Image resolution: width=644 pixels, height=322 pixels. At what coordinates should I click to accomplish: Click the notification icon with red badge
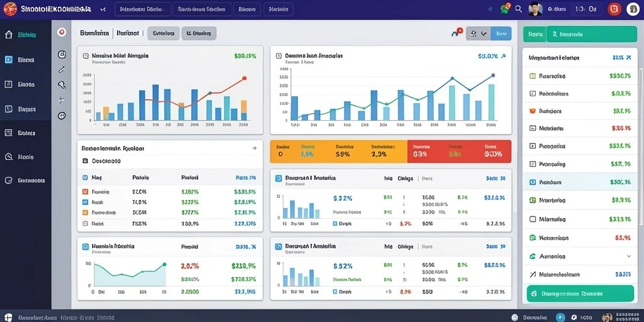click(x=505, y=8)
